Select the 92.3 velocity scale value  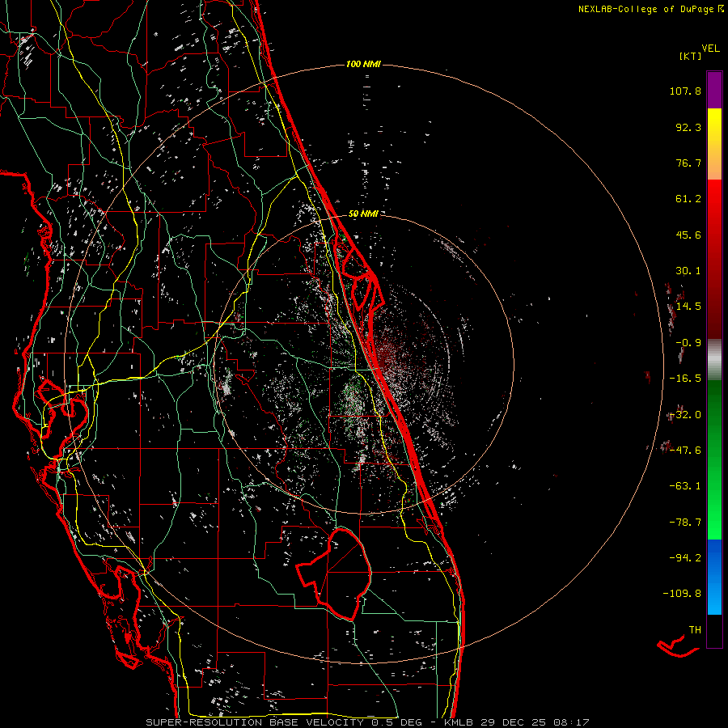(688, 127)
